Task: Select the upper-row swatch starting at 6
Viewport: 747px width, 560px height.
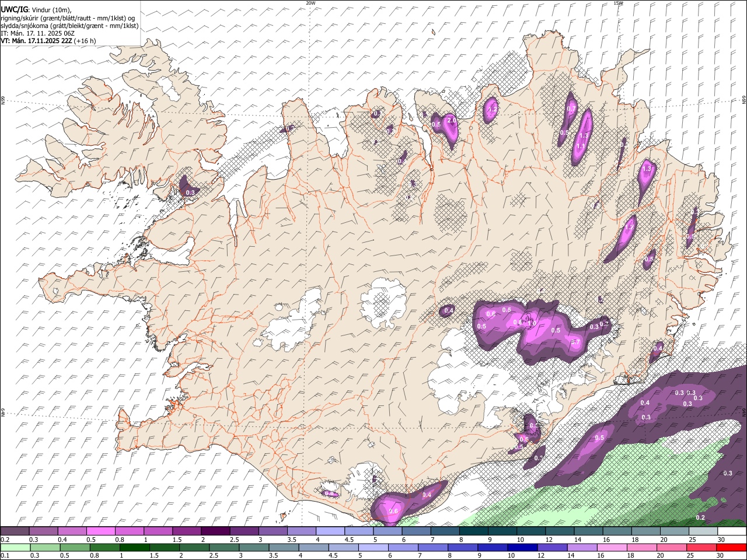Action: tap(416, 531)
